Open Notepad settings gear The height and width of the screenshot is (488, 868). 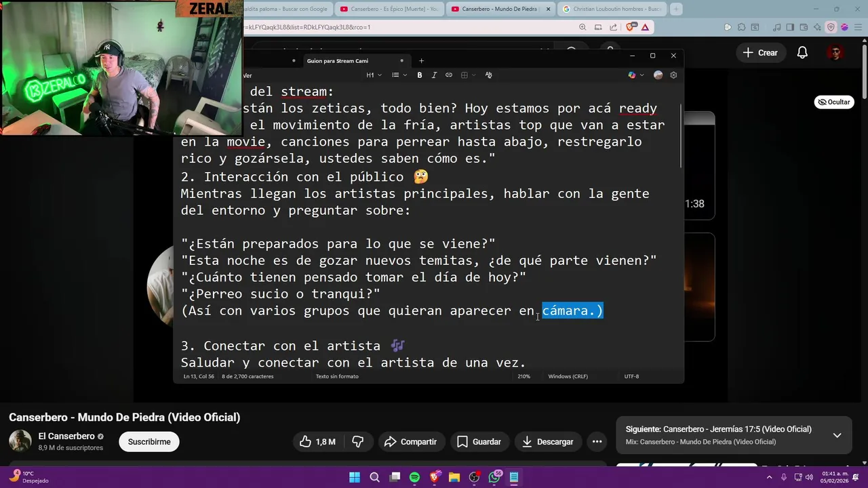click(x=673, y=75)
